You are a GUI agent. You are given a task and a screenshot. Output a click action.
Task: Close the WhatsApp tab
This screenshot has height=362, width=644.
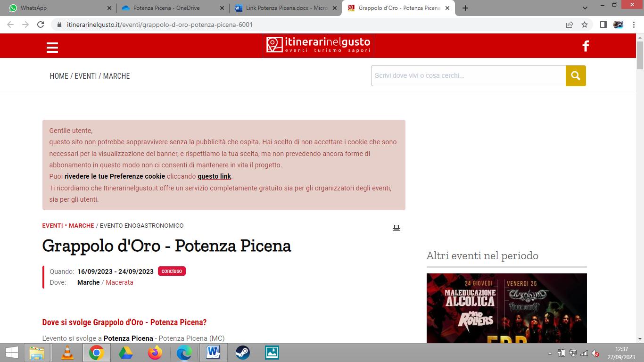tap(109, 8)
